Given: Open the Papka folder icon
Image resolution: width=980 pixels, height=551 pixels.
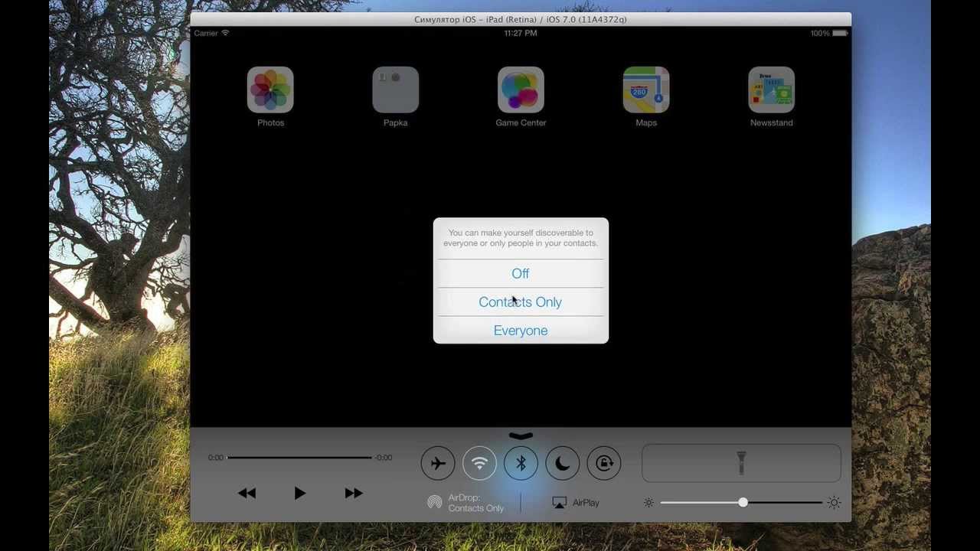Looking at the screenshot, I should [396, 90].
